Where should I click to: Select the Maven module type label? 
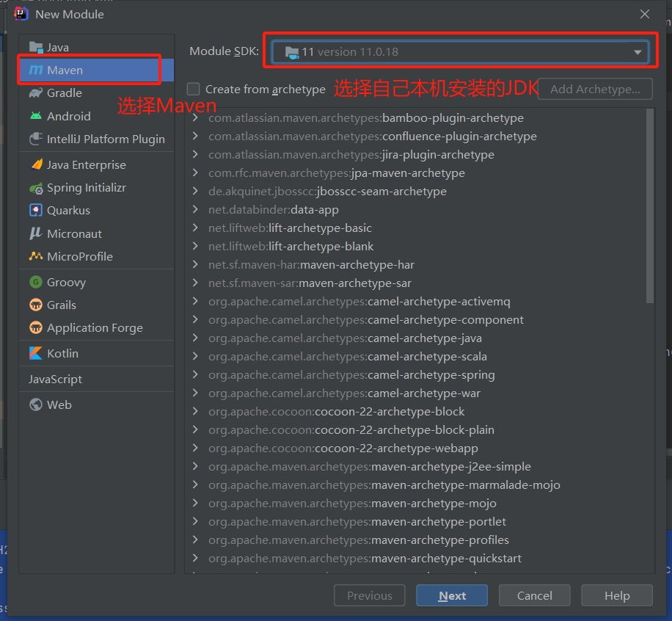point(65,70)
